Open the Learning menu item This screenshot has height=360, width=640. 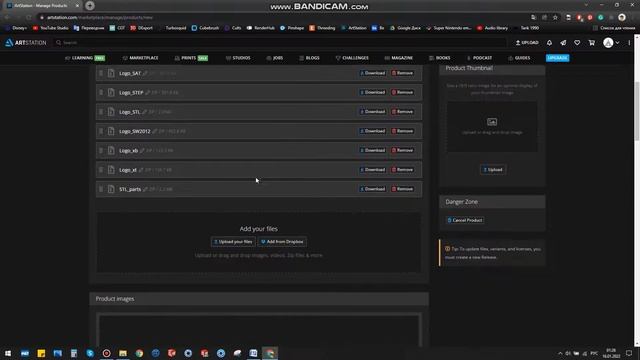(x=85, y=58)
